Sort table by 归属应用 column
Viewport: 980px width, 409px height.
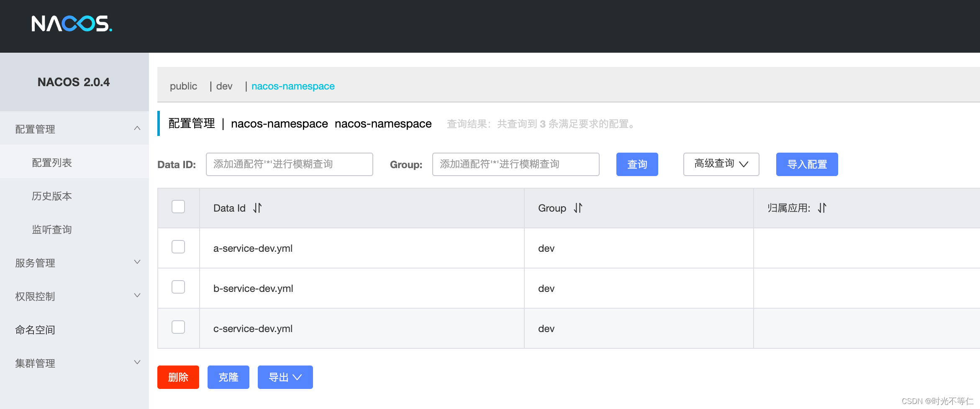pos(822,208)
